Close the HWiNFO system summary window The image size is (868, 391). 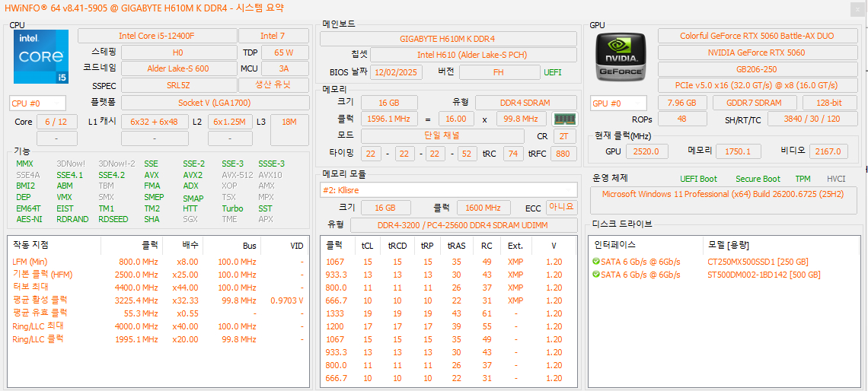(857, 8)
